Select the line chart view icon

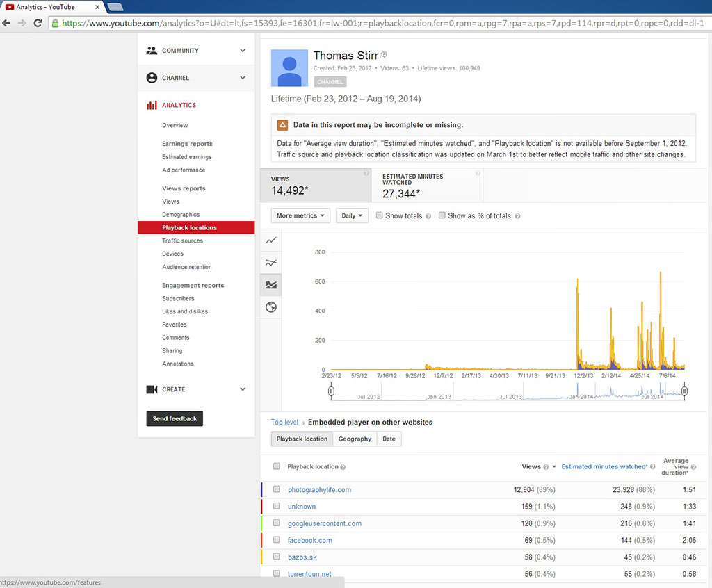pyautogui.click(x=271, y=240)
